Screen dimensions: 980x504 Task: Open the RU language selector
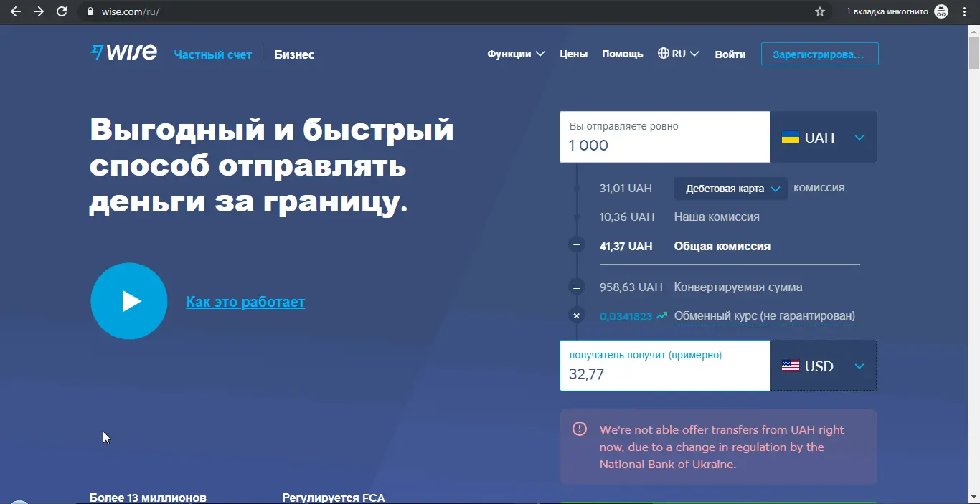coord(679,54)
